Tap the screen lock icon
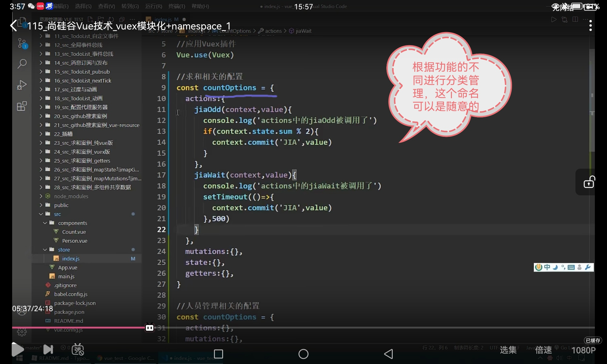Image resolution: width=607 pixels, height=364 pixels. point(589,182)
